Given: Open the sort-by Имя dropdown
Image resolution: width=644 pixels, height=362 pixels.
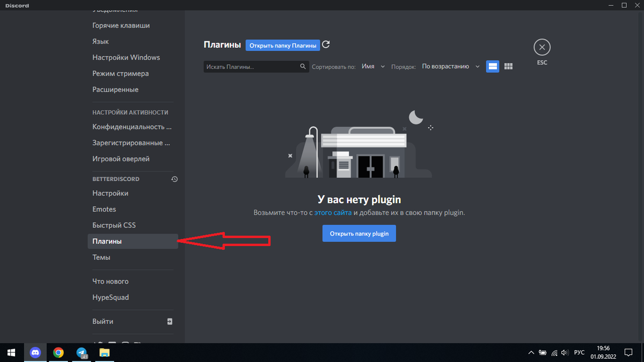Looking at the screenshot, I should pos(373,67).
